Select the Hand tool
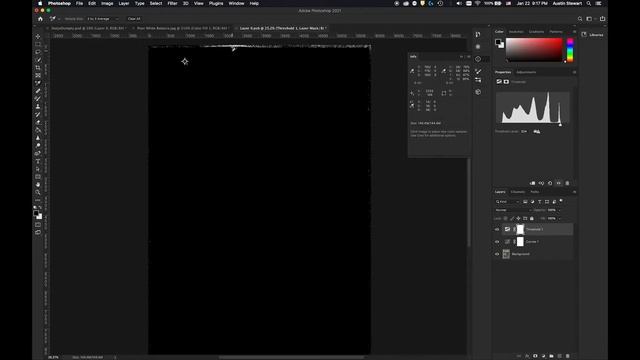The height and width of the screenshot is (360, 640). 38,184
